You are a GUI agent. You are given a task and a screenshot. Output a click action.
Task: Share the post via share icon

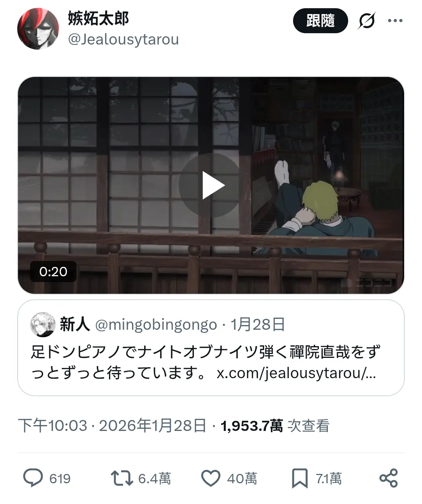click(388, 478)
